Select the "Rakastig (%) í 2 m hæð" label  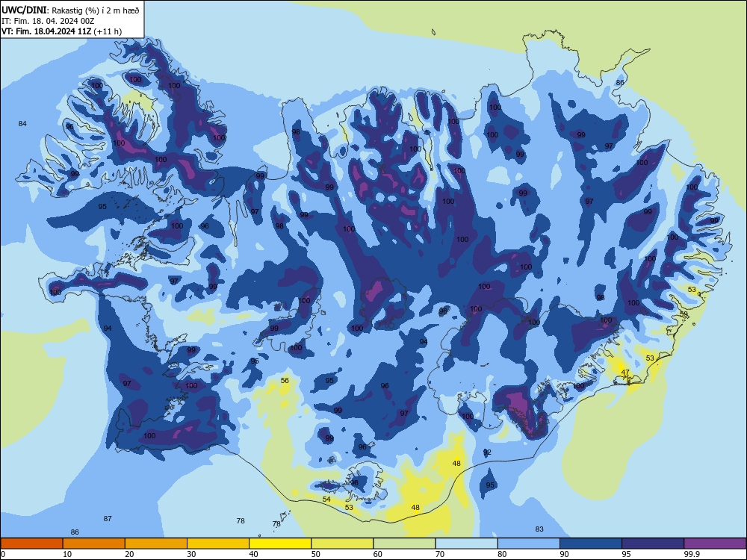[96, 10]
